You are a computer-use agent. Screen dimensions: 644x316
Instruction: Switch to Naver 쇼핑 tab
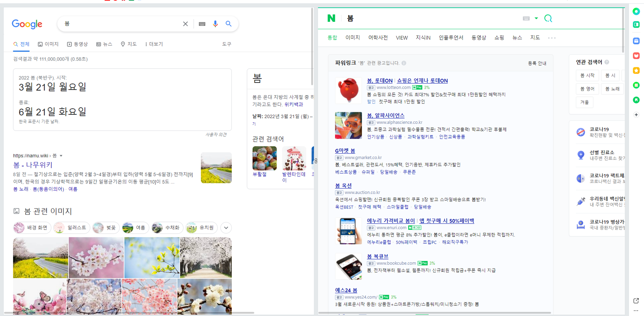pos(499,38)
